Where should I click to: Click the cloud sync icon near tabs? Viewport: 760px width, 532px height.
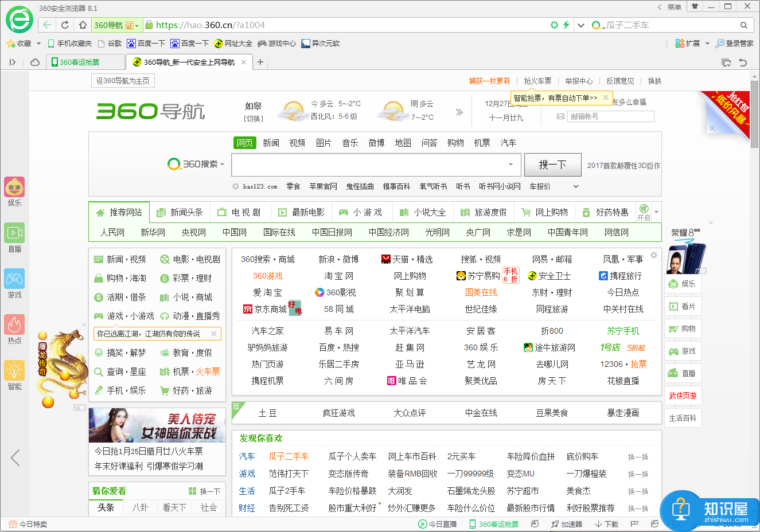point(35,62)
